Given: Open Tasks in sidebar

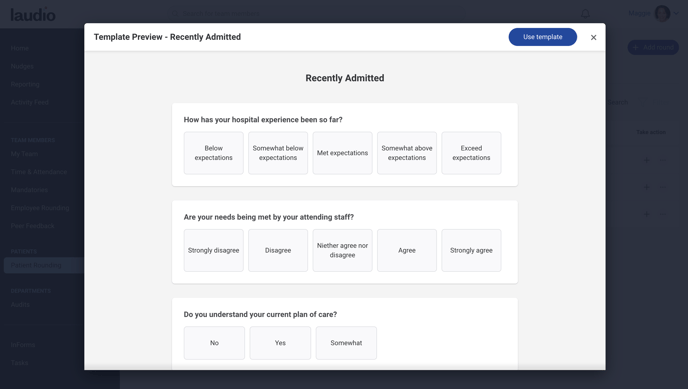Looking at the screenshot, I should pos(19,363).
